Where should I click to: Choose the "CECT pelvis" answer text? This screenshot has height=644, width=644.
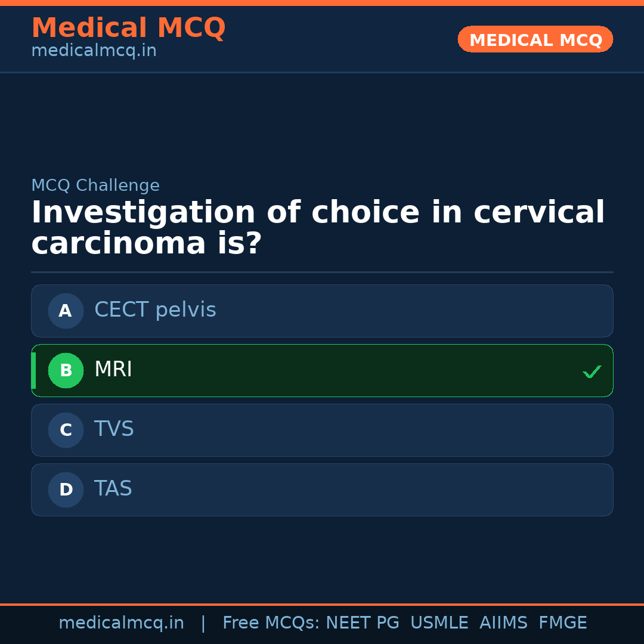point(155,310)
